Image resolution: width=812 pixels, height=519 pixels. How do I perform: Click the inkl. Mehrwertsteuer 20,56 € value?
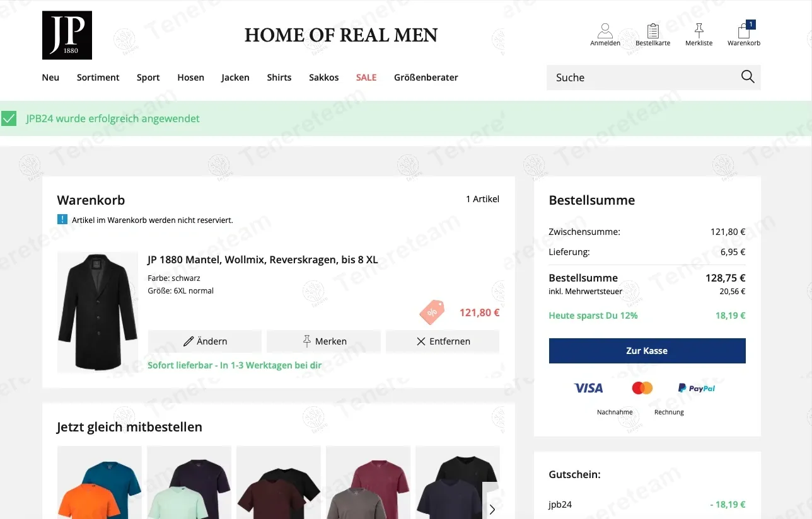(x=733, y=292)
